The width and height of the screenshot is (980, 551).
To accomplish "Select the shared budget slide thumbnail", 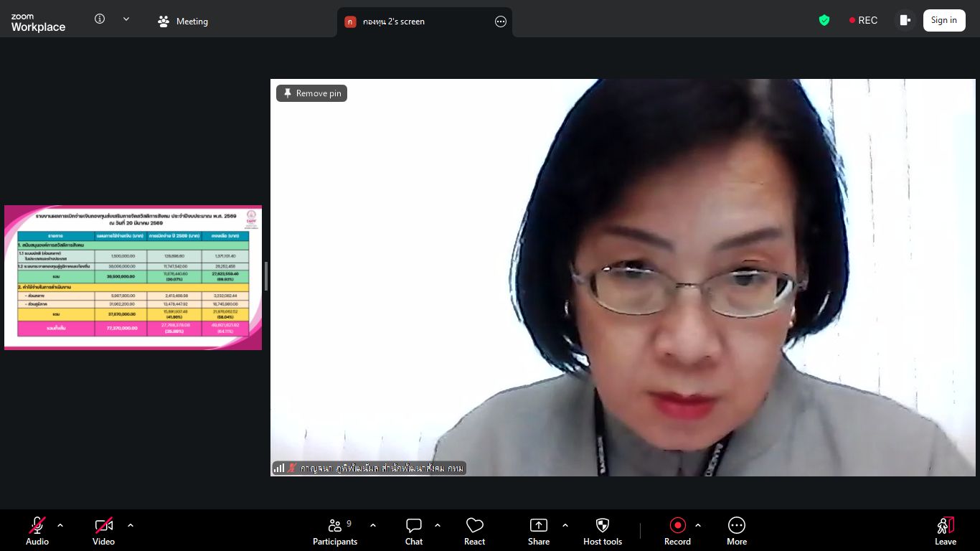I will [133, 278].
